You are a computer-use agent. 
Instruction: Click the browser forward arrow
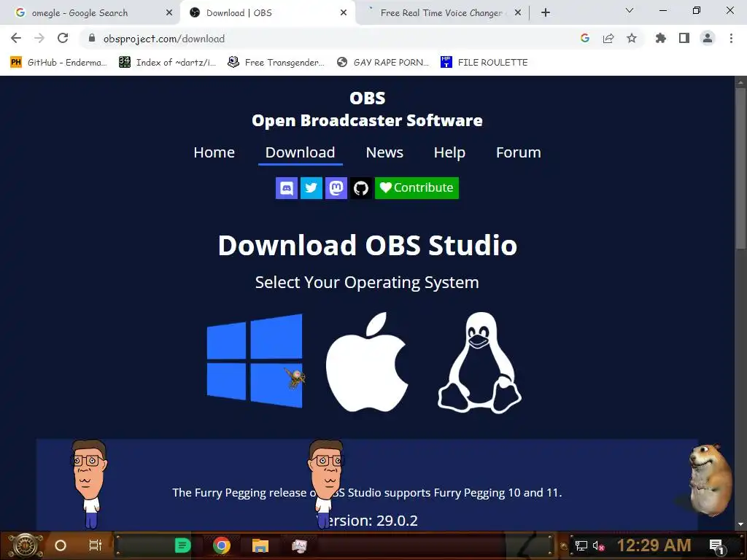39,39
